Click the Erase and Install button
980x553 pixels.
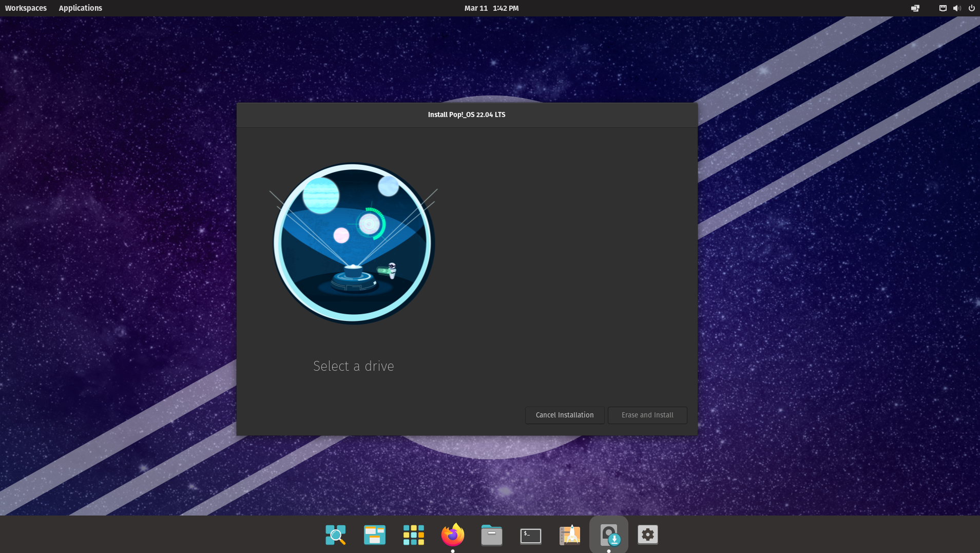pos(647,415)
